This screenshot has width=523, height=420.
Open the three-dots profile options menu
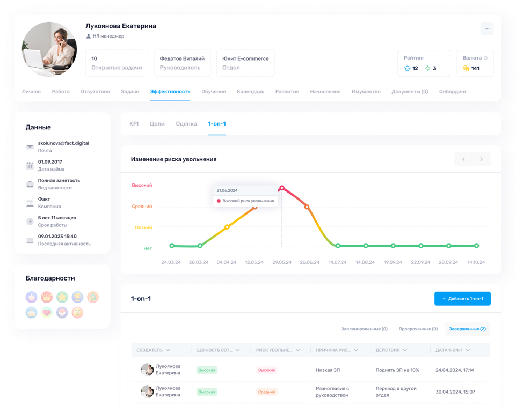coord(487,28)
